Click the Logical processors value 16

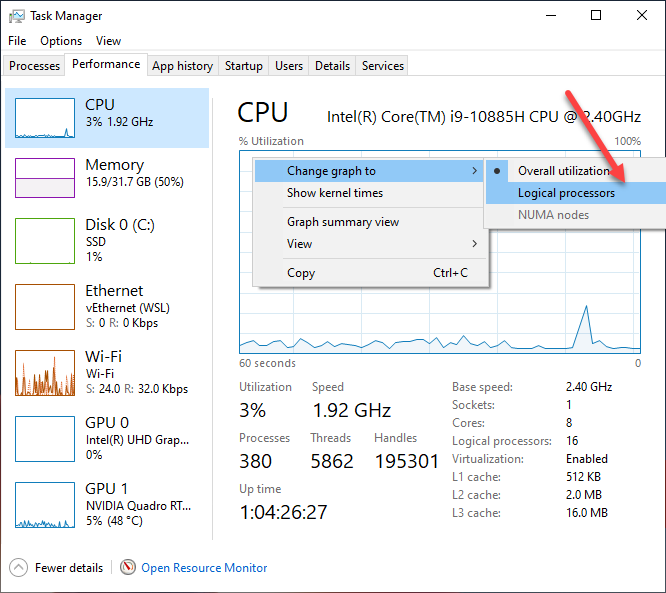coord(572,441)
